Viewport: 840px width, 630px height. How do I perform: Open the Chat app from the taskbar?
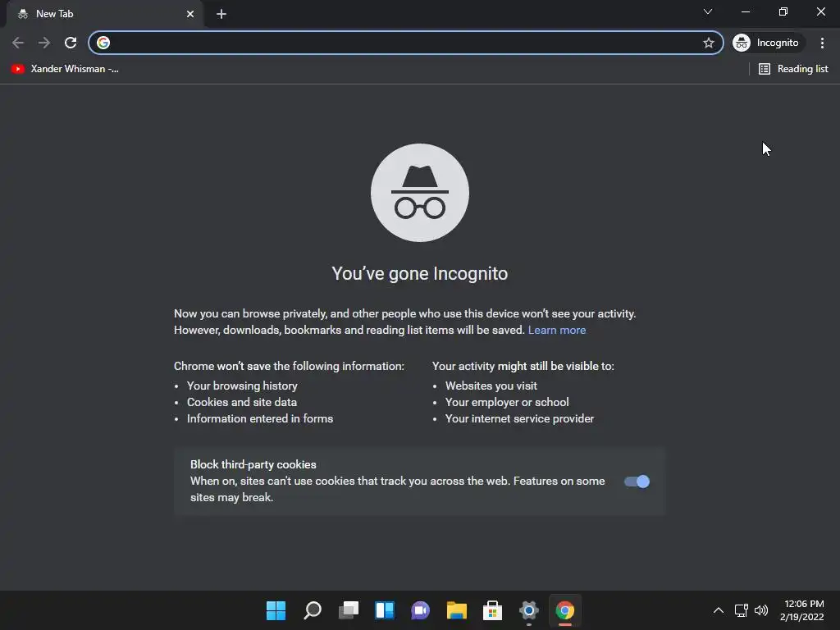click(x=421, y=610)
